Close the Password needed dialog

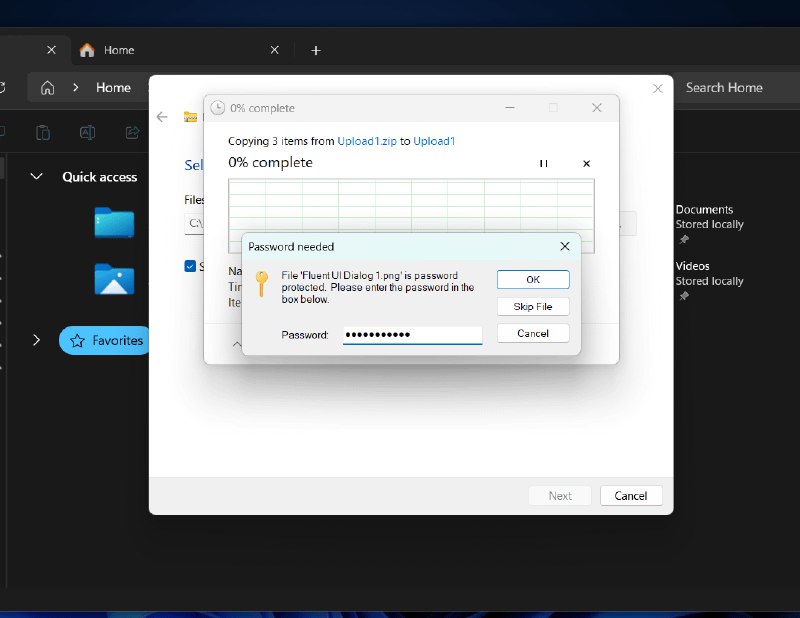tap(565, 246)
